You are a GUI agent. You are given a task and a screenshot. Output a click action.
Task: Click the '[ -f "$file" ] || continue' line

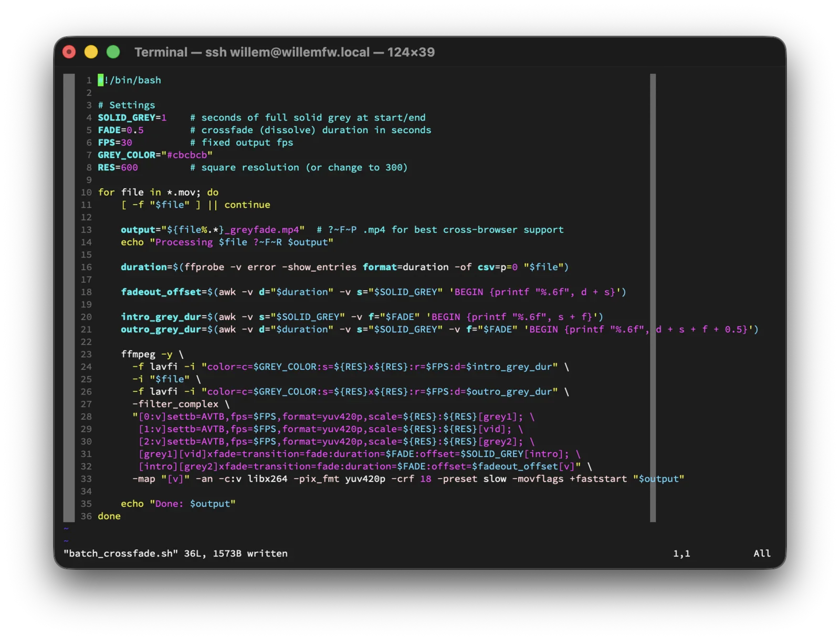click(x=196, y=205)
